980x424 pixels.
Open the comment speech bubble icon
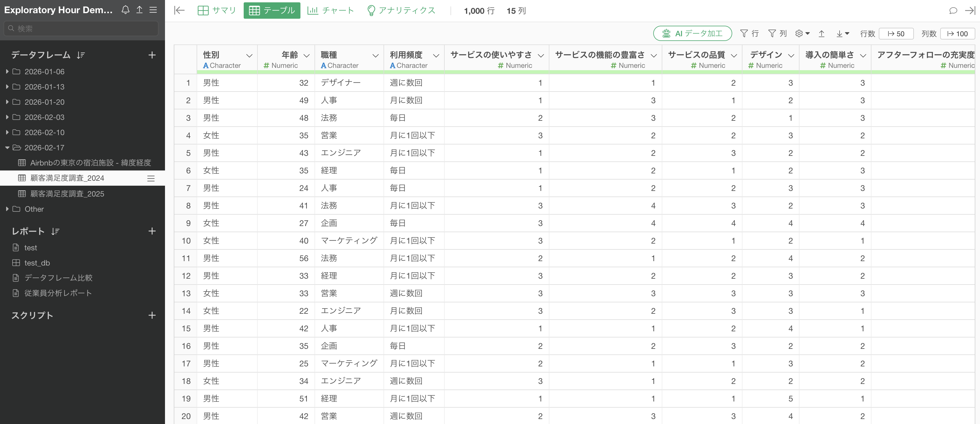[953, 11]
